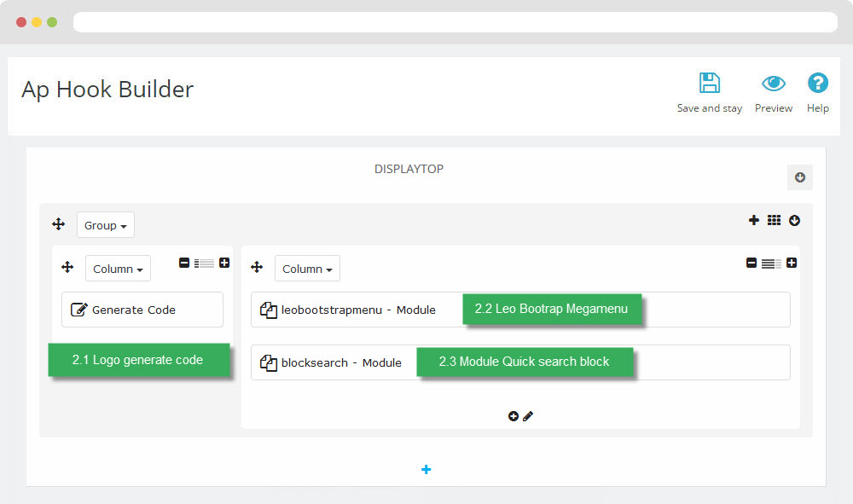Click the width indicator icon of the leobootstrapmenu column
The image size is (853, 504).
[771, 264]
